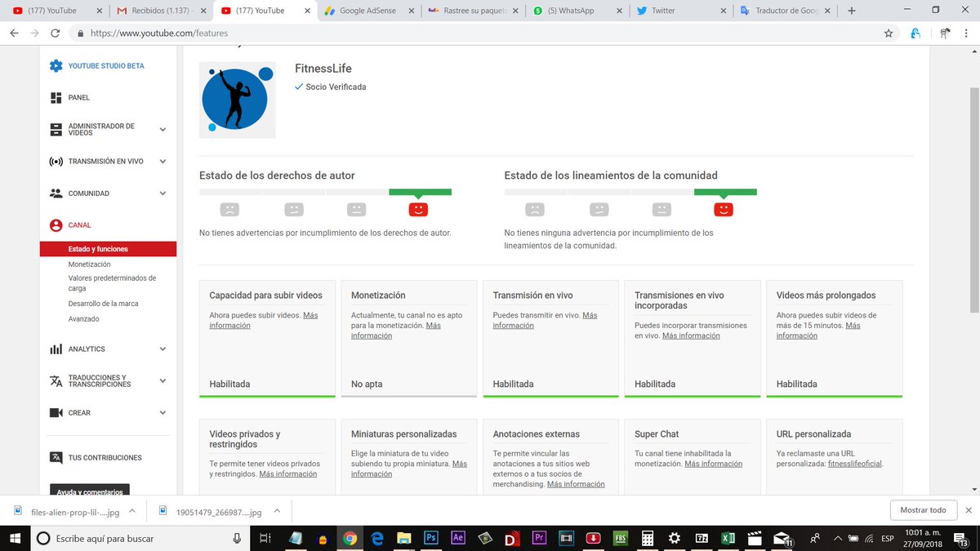The height and width of the screenshot is (551, 980).
Task: Open Desarrollo de la marca
Action: (x=104, y=304)
